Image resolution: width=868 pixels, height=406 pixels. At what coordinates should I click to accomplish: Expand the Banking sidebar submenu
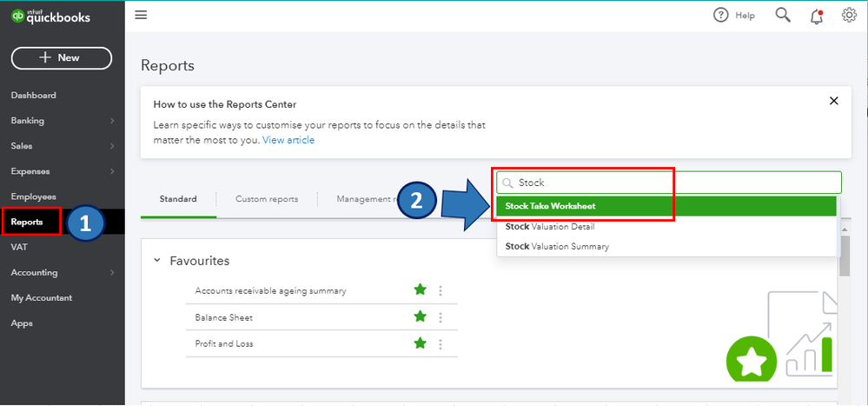[x=112, y=121]
